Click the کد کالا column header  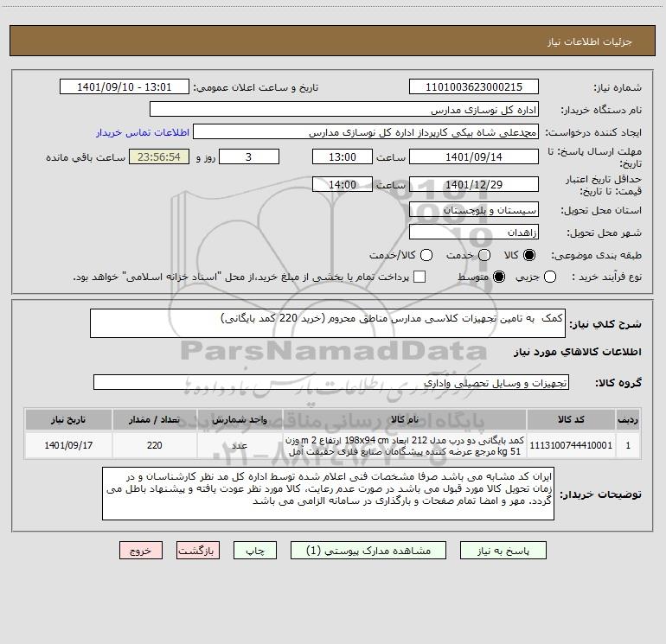pyautogui.click(x=571, y=419)
